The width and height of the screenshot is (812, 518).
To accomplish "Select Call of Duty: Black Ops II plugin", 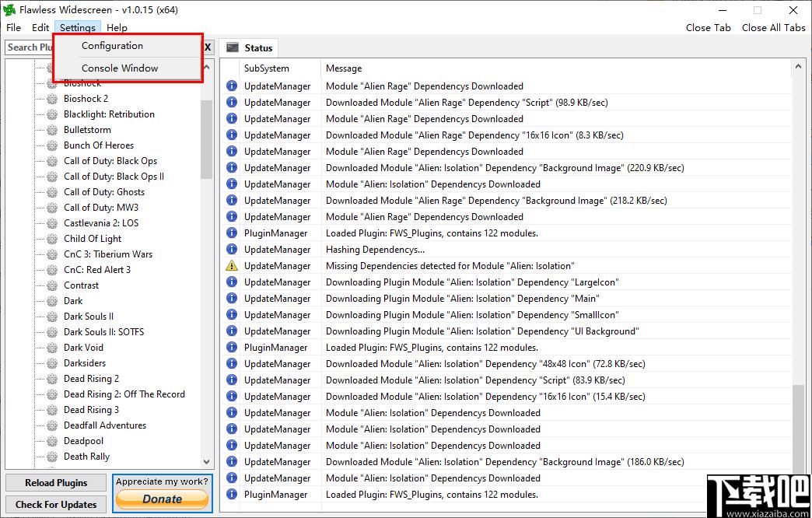I will pos(114,176).
